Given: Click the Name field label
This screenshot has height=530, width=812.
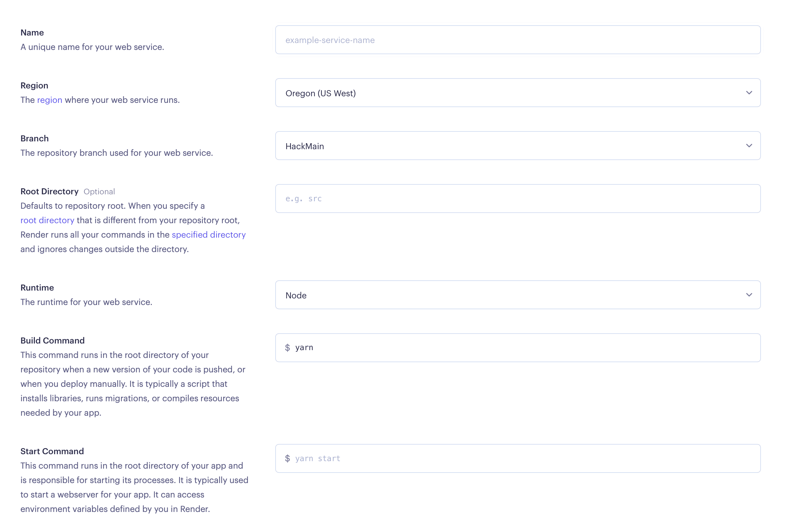Looking at the screenshot, I should coord(32,32).
